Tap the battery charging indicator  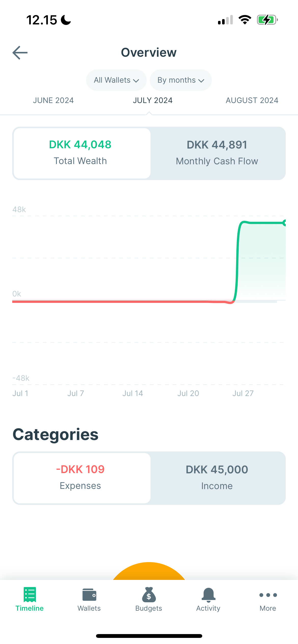[267, 20]
